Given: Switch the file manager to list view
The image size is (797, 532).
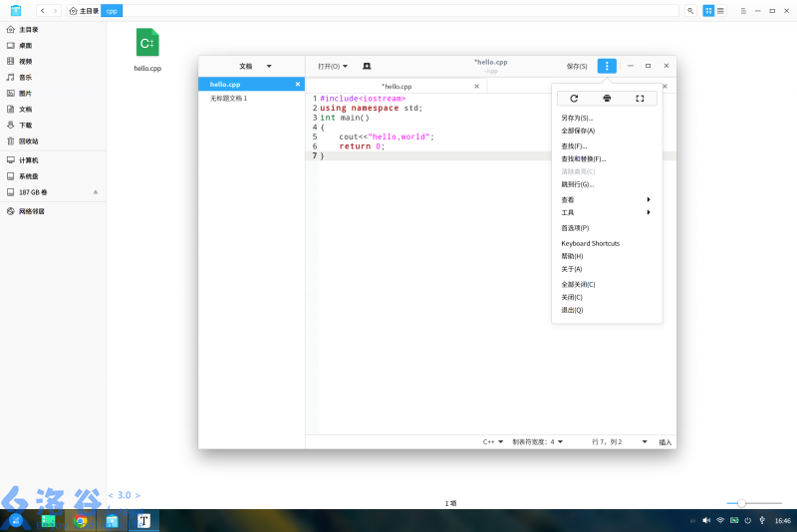Looking at the screenshot, I should (720, 10).
